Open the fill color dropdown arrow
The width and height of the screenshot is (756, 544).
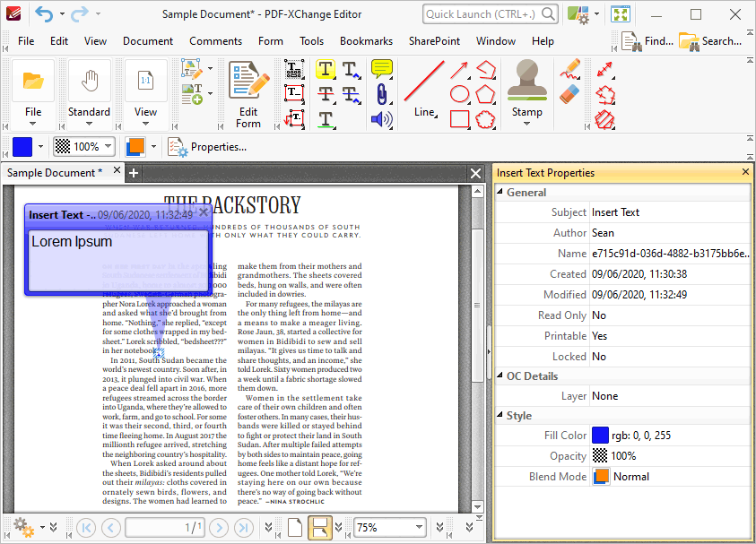pyautogui.click(x=40, y=146)
